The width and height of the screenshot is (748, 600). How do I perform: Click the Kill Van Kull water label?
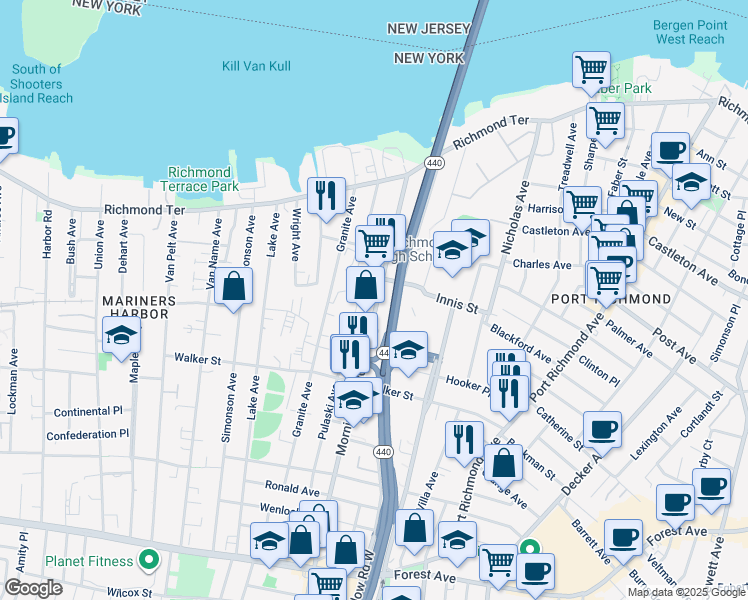[256, 66]
